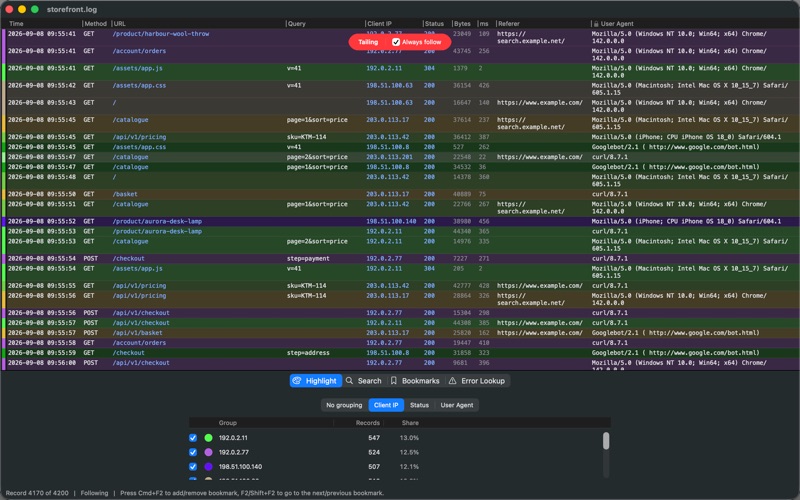Viewport: 800px width, 500px height.
Task: Select the /basket URL cell
Action: coord(125,194)
